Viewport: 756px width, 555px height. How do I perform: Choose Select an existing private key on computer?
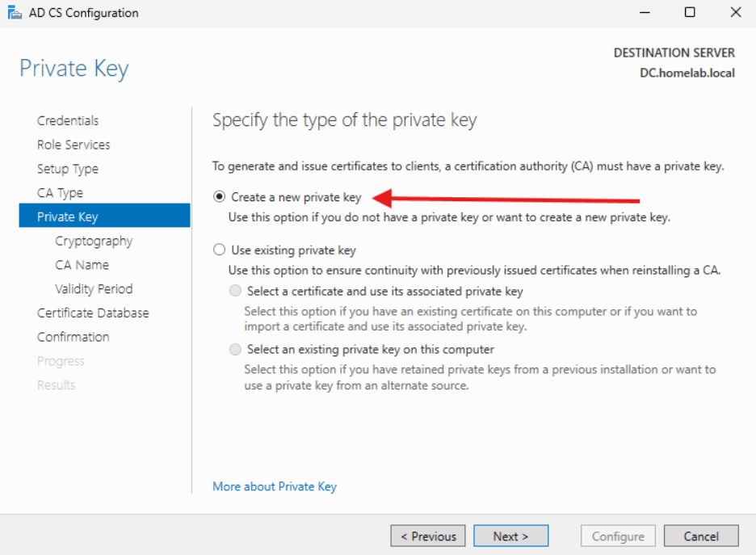coord(235,349)
